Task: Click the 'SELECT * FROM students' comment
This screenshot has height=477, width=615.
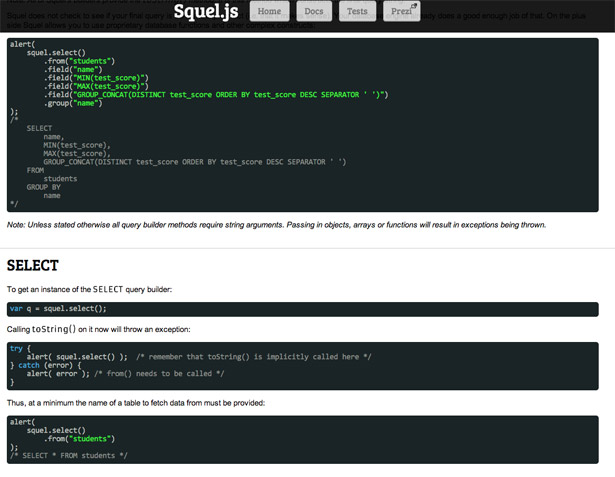Action: coord(69,455)
